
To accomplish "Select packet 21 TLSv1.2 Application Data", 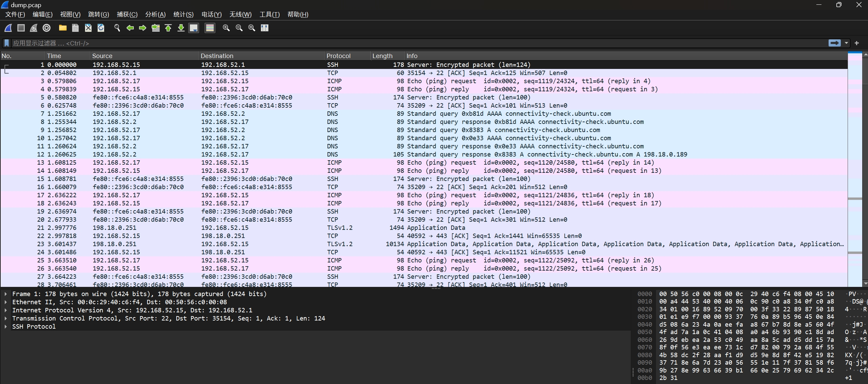I will point(424,228).
